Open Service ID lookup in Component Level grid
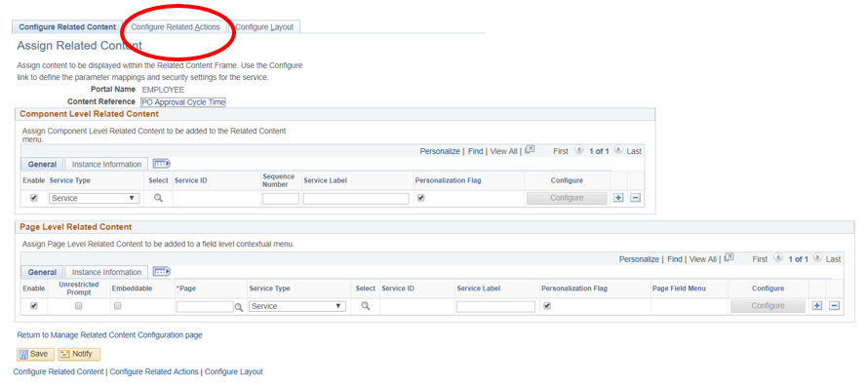 point(158,198)
